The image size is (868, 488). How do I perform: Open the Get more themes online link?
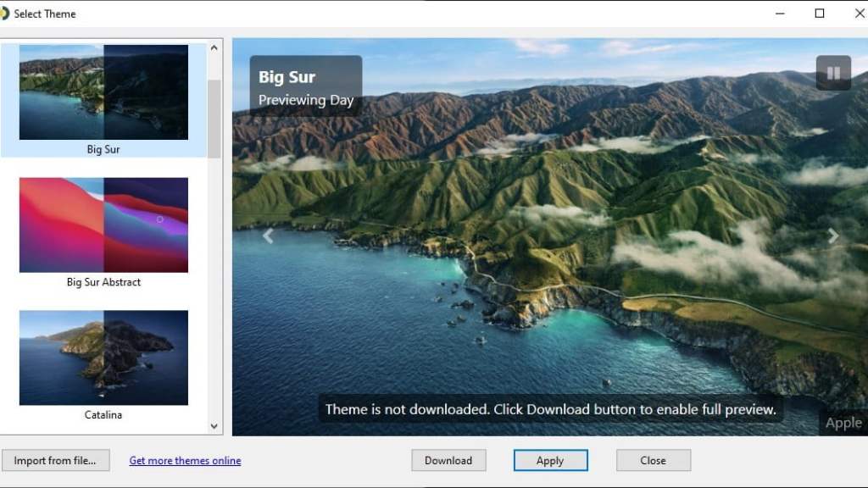coord(185,460)
